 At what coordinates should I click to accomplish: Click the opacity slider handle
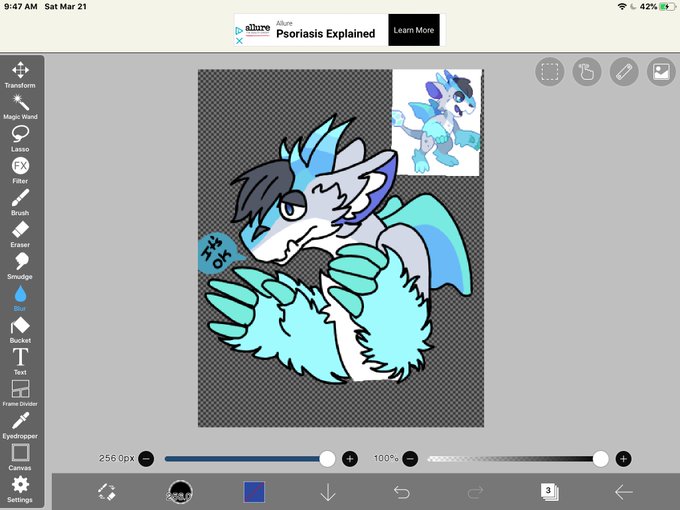click(601, 458)
